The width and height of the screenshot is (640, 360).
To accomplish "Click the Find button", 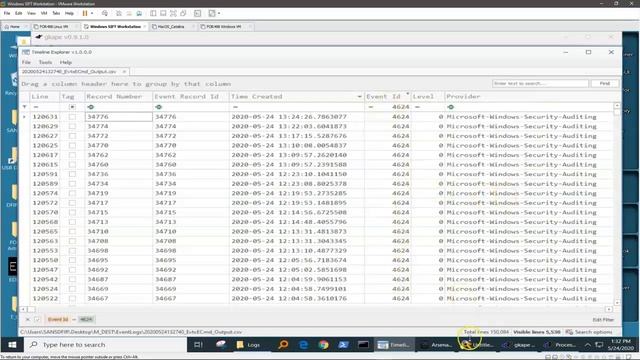I will pyautogui.click(x=605, y=83).
